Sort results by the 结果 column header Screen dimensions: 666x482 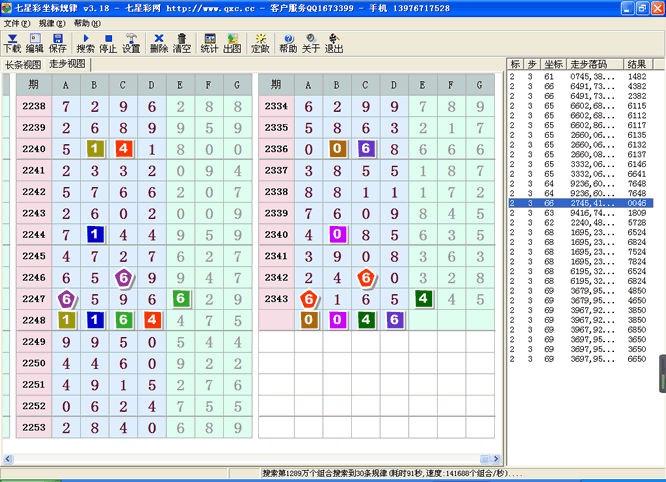[638, 64]
